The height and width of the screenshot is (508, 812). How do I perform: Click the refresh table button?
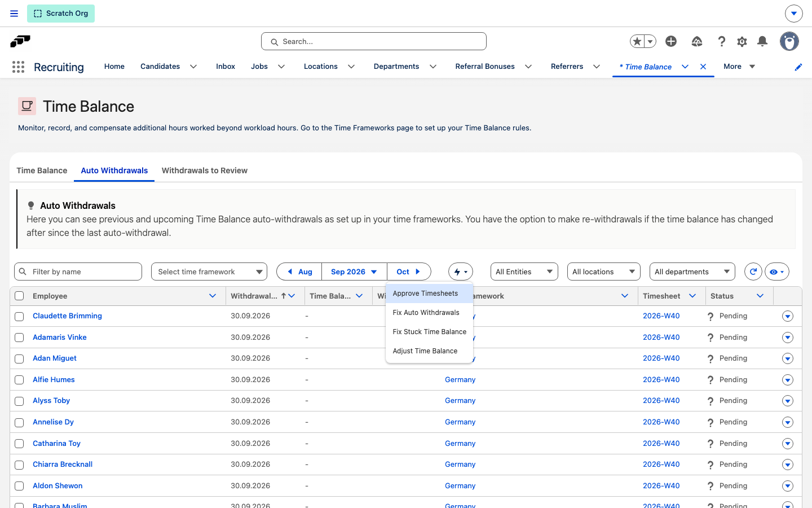[753, 271]
